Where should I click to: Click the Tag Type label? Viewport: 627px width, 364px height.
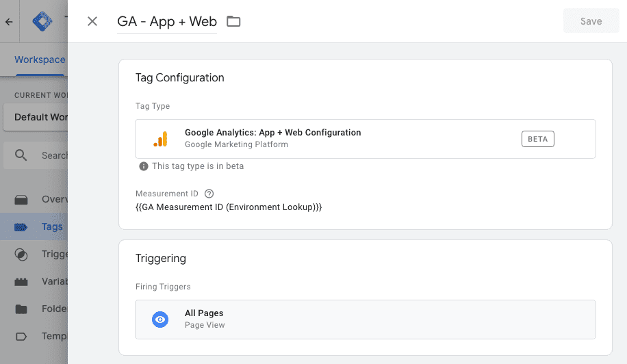153,106
